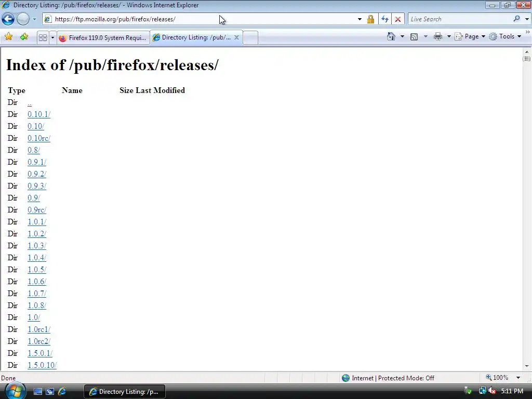
Task: Click the Forward navigation button
Action: point(23,19)
